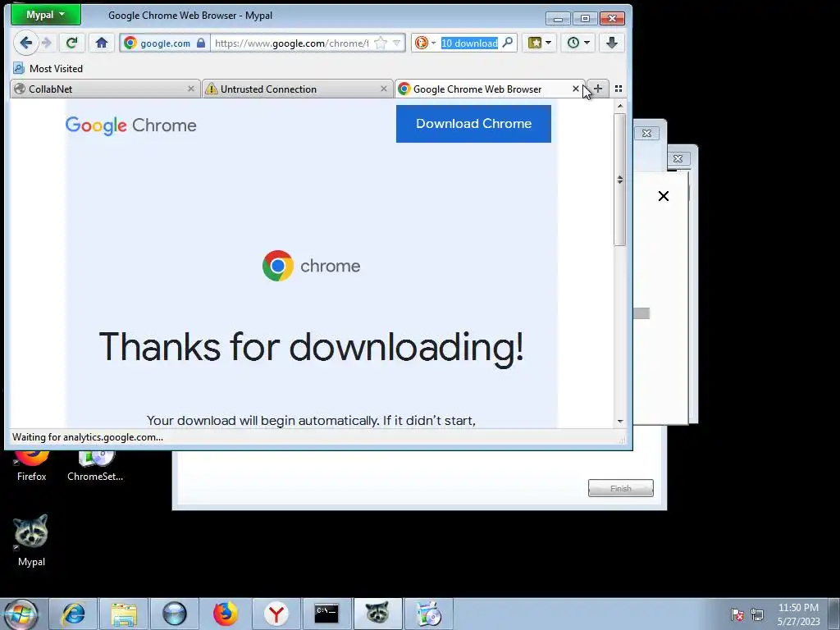This screenshot has width=840, height=630.
Task: Click the vertical scrollbar thumb
Action: pyautogui.click(x=620, y=180)
